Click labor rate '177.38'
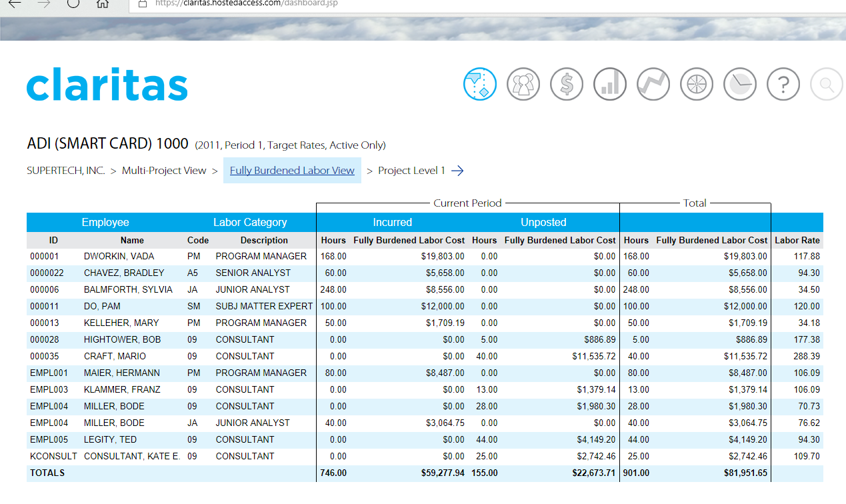This screenshot has height=504, width=846. [x=807, y=340]
